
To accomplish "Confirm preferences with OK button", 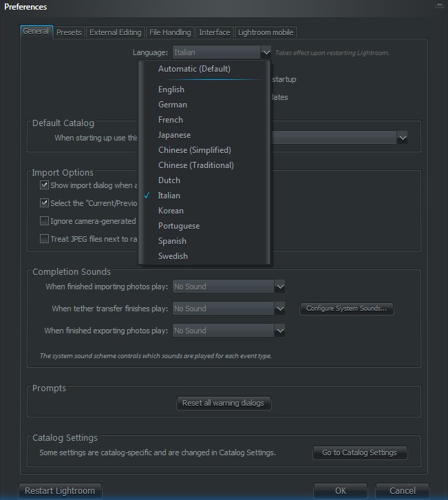I will 341,490.
